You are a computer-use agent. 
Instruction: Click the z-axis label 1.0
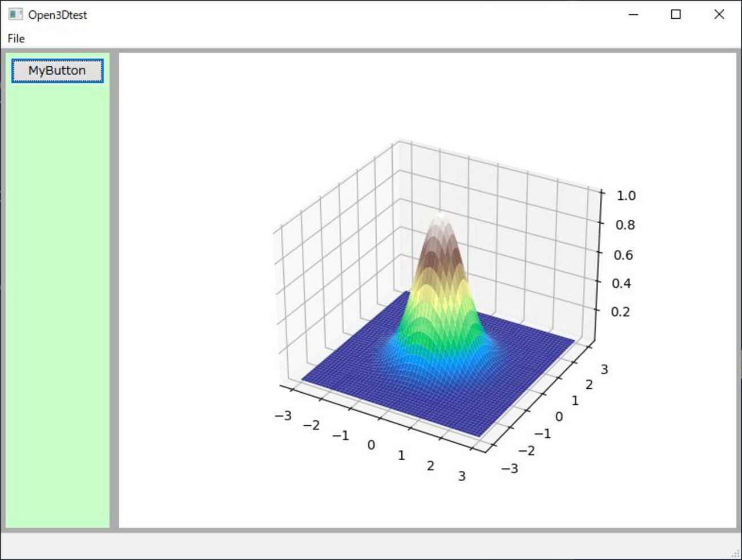point(626,196)
